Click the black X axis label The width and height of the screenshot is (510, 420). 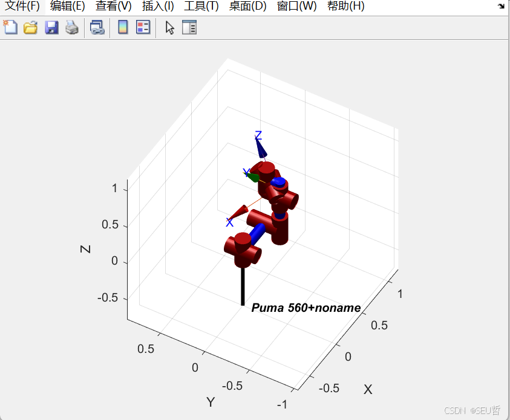tap(368, 389)
